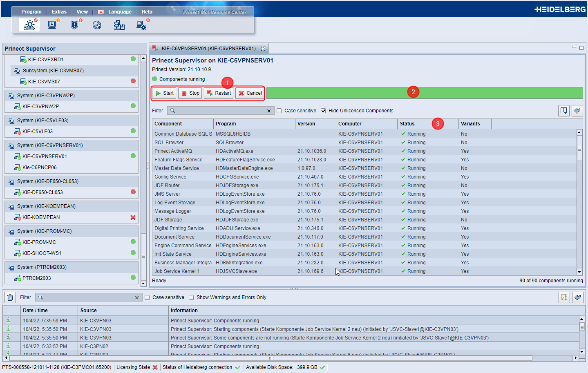588x373 pixels.
Task: Enable Case sensitive for component filter
Action: pyautogui.click(x=279, y=111)
